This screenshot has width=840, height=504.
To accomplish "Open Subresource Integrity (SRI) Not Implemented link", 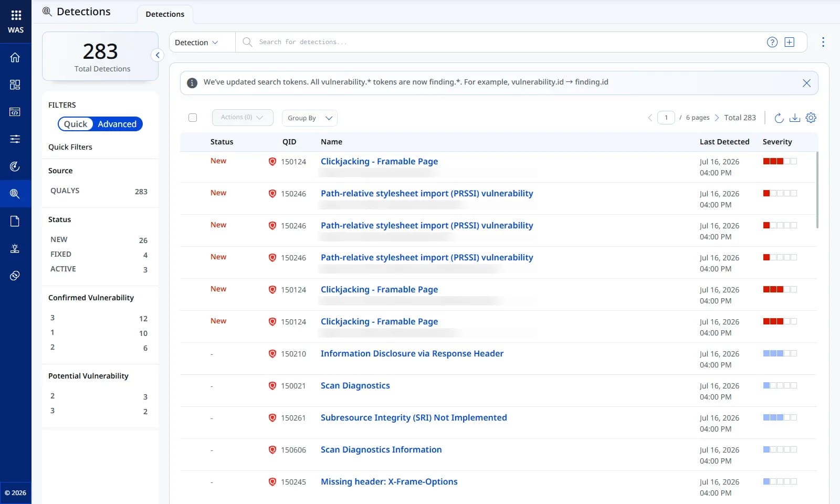I will coord(414,418).
